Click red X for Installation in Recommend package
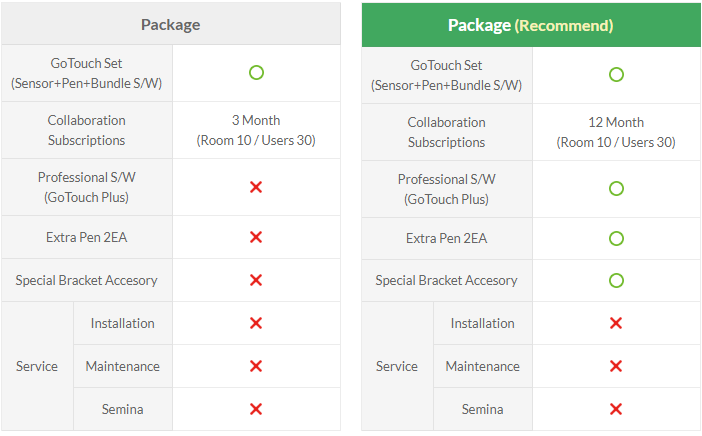 [x=616, y=323]
